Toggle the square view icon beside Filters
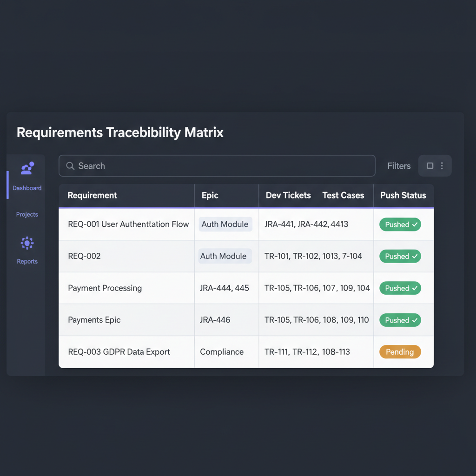This screenshot has height=476, width=476. point(430,166)
